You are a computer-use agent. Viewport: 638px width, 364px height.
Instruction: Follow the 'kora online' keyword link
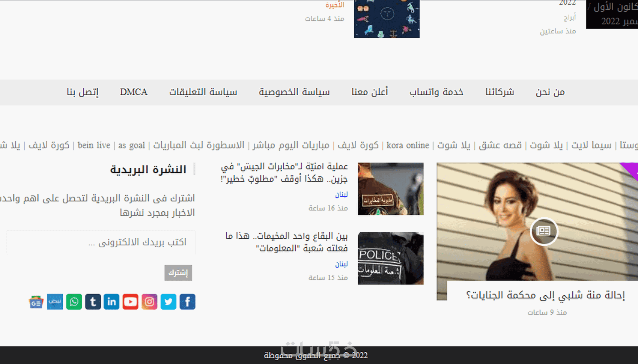click(x=408, y=145)
